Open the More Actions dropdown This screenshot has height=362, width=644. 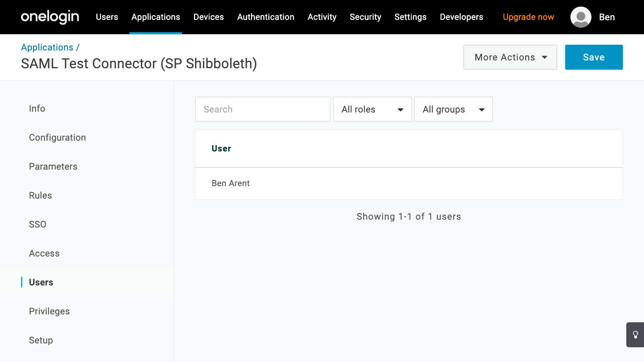[x=510, y=57]
